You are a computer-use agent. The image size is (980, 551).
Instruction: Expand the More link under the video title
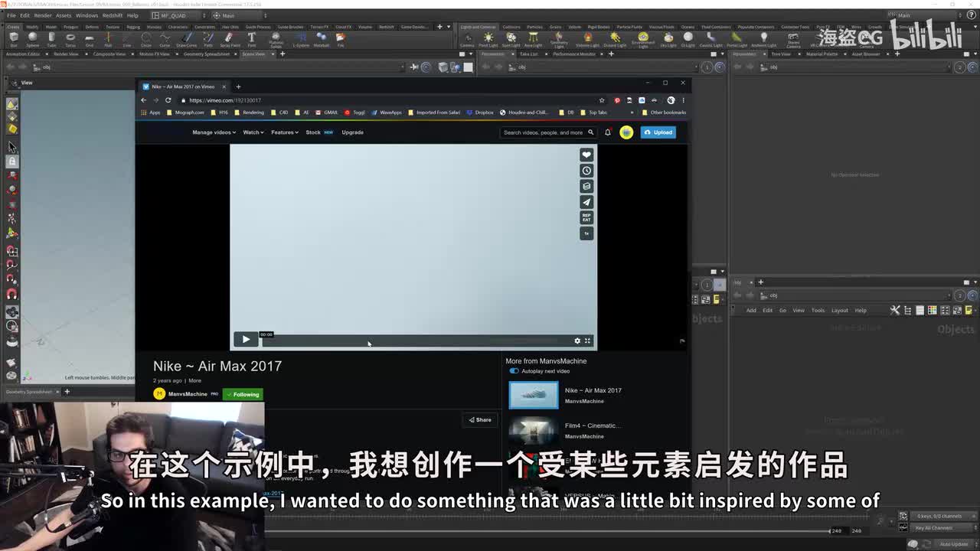195,380
